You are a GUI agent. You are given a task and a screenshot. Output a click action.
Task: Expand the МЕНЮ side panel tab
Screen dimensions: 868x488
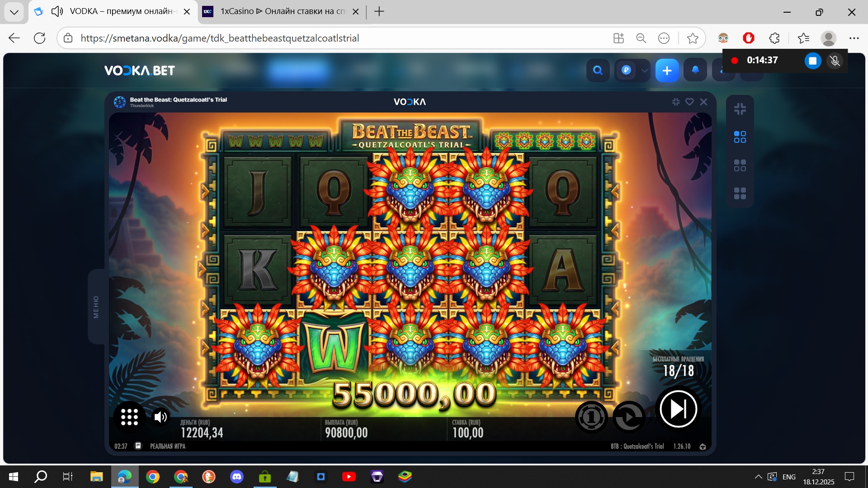[x=96, y=307]
